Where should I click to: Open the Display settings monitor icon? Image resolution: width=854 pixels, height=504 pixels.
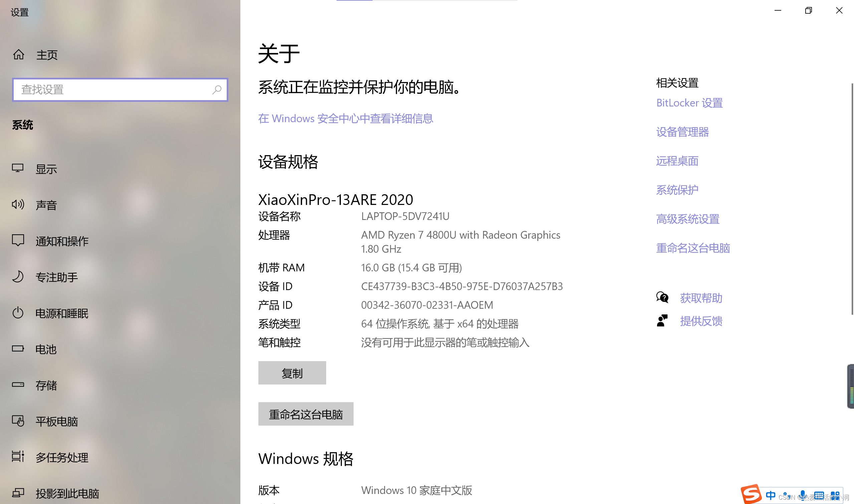[18, 169]
